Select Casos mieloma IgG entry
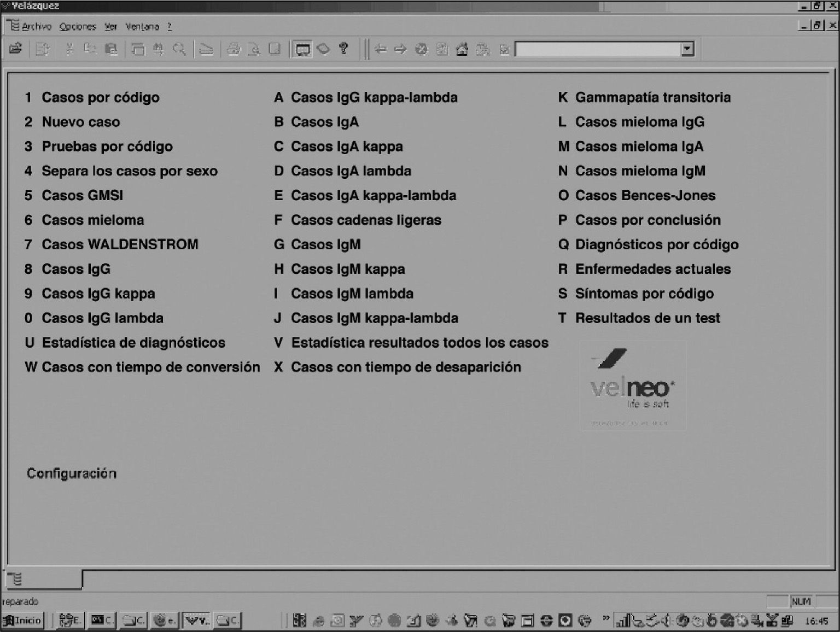This screenshot has height=632, width=840. (639, 122)
